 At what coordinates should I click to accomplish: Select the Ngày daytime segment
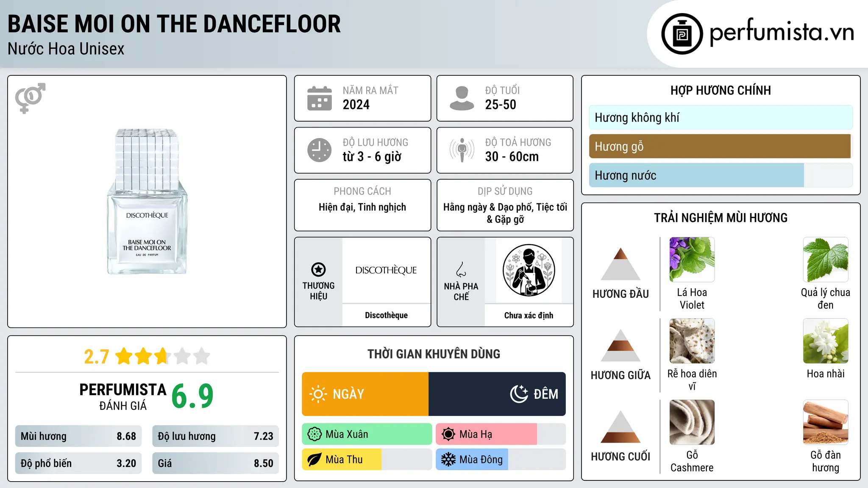[365, 394]
